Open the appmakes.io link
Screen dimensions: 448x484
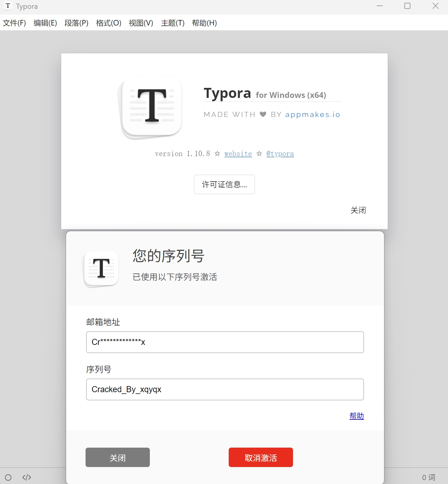pos(312,115)
